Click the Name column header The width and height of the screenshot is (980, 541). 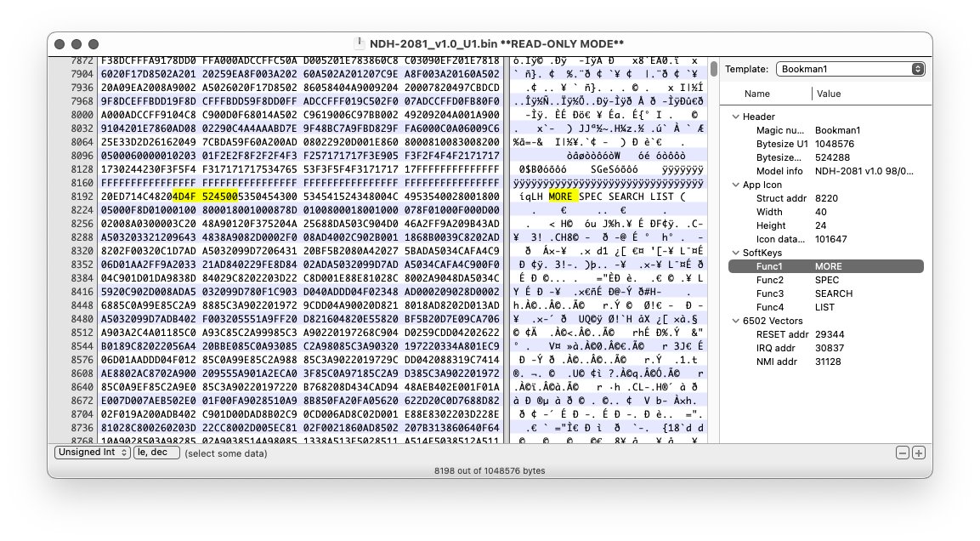[756, 94]
